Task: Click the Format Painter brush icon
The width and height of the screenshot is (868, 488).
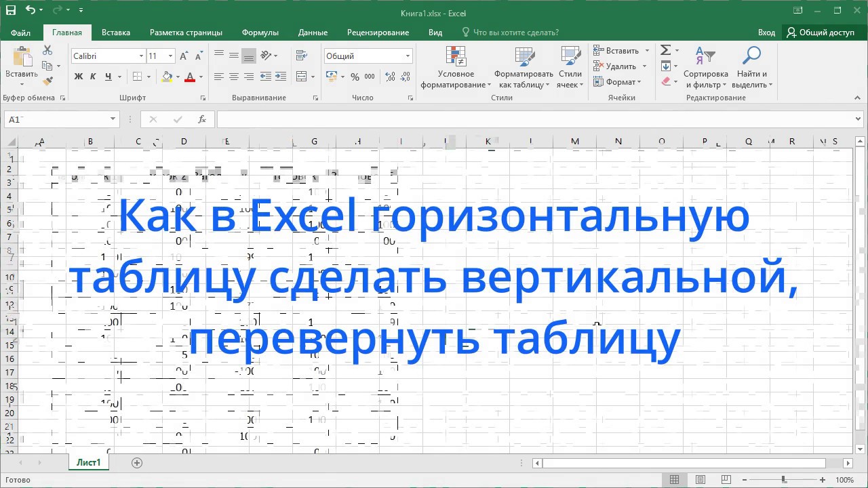Action: tap(47, 81)
